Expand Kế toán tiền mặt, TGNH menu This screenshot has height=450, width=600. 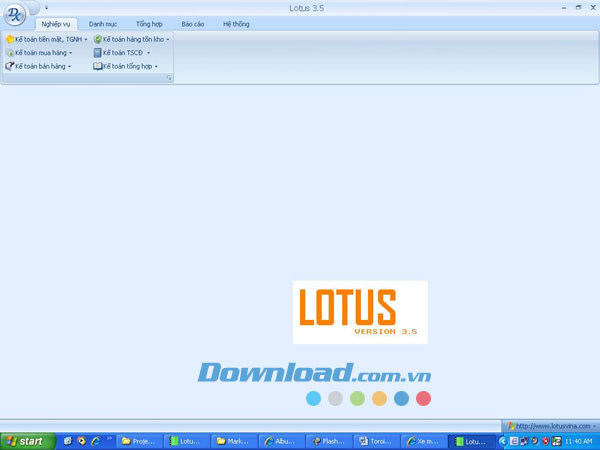[47, 39]
